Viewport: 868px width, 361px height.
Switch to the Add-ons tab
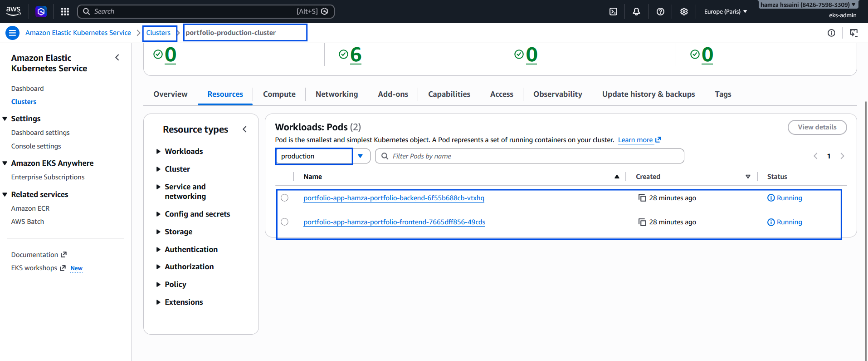pos(393,94)
